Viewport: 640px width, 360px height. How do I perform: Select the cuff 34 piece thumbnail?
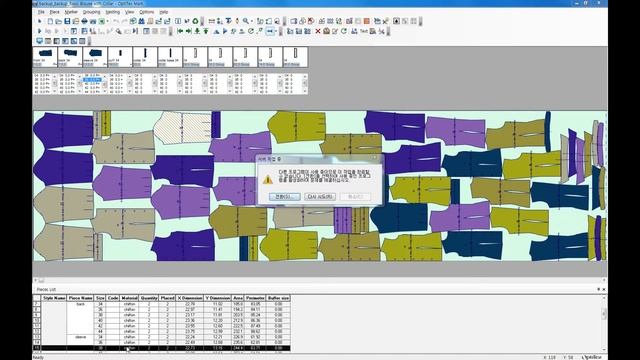click(120, 56)
